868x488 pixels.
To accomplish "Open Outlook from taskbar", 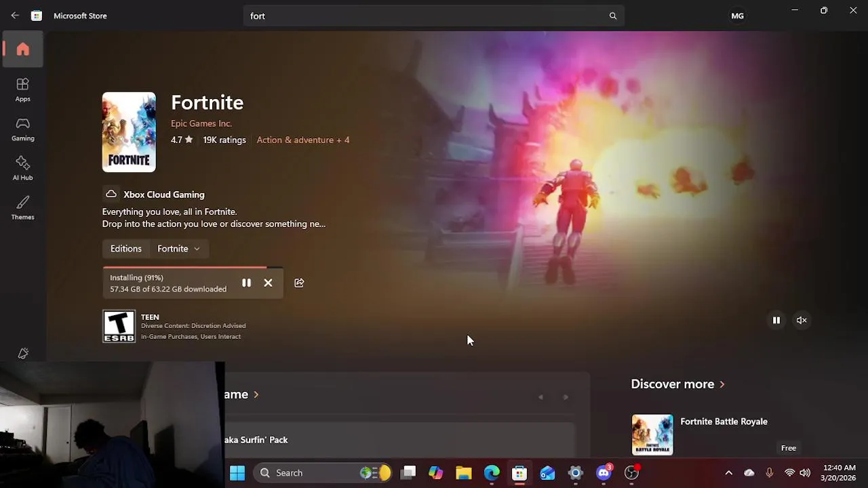I will pyautogui.click(x=547, y=472).
